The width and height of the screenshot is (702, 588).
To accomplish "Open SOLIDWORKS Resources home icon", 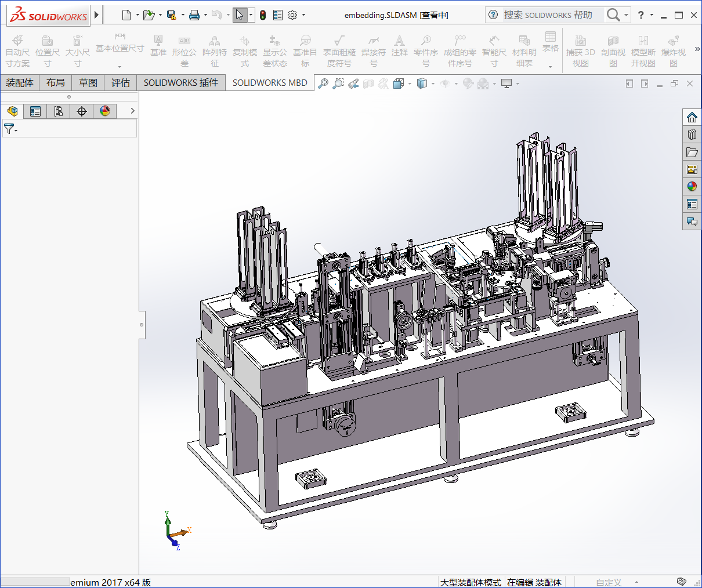I will 692,117.
